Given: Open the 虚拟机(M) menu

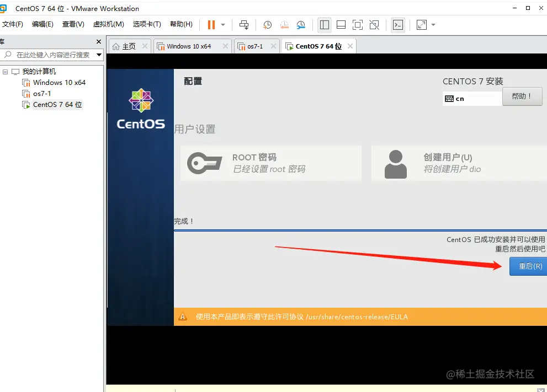Looking at the screenshot, I should 109,24.
